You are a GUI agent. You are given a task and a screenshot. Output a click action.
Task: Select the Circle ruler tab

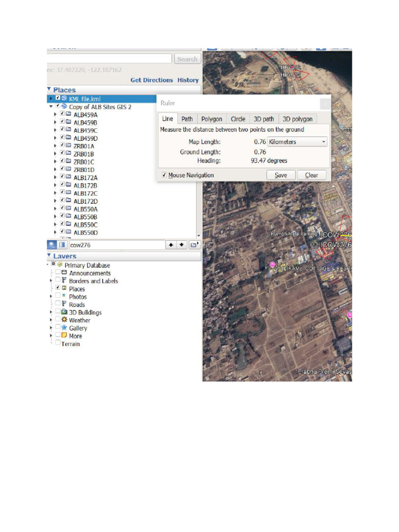coord(237,119)
